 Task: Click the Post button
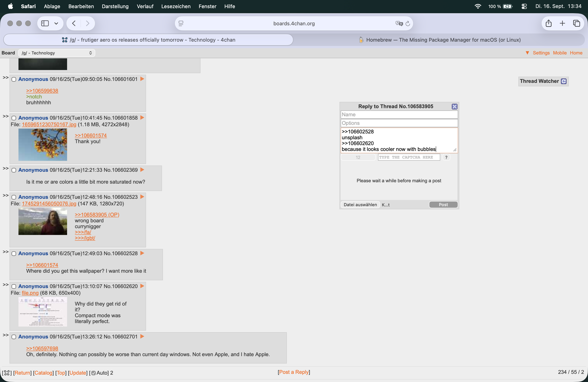click(x=443, y=205)
